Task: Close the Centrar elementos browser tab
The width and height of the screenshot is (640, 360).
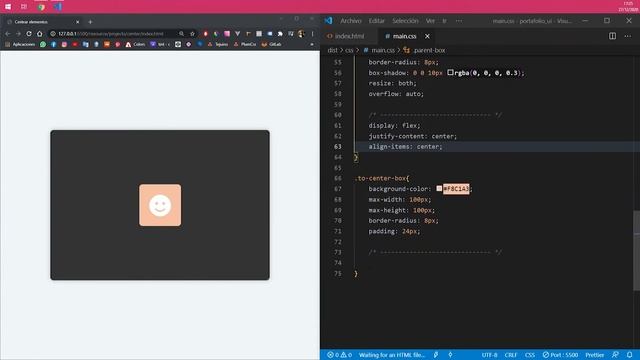Action: (x=78, y=22)
